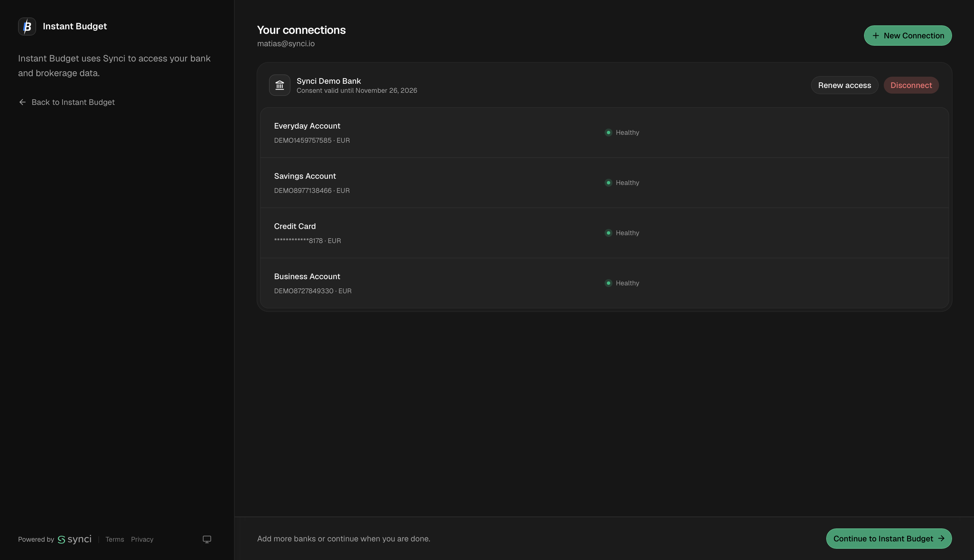Viewport: 974px width, 560px height.
Task: Open the Terms link
Action: (114, 539)
